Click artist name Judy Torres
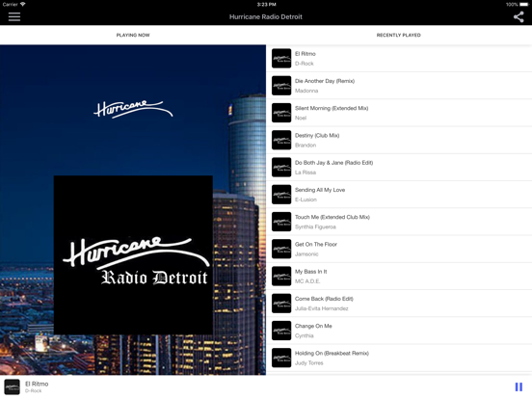Screen dimensions: 532x399 (x=308, y=363)
